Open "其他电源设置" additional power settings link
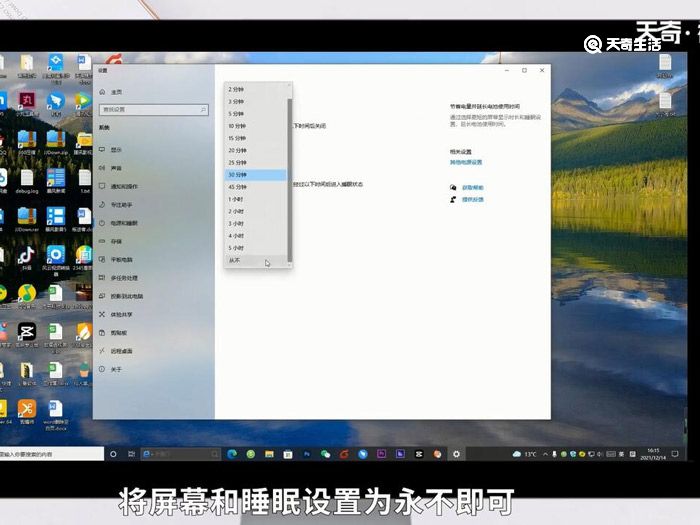The width and height of the screenshot is (700, 525). [x=466, y=162]
